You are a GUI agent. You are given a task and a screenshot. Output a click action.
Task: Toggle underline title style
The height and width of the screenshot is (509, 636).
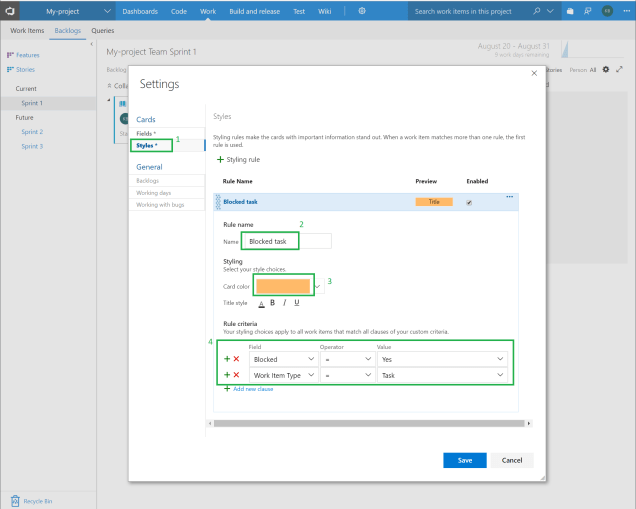point(296,302)
